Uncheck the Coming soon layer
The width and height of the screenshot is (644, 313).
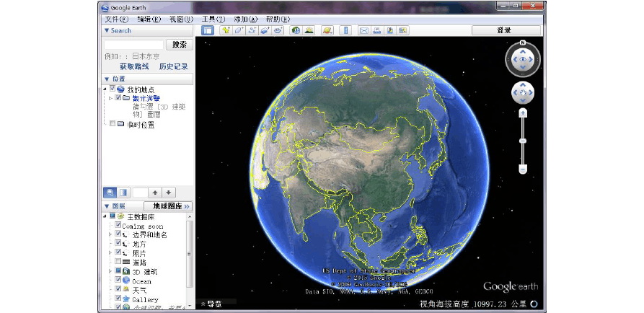(x=118, y=226)
